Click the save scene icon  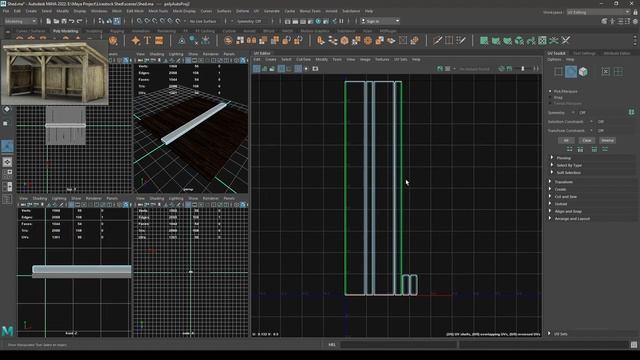tap(64, 21)
